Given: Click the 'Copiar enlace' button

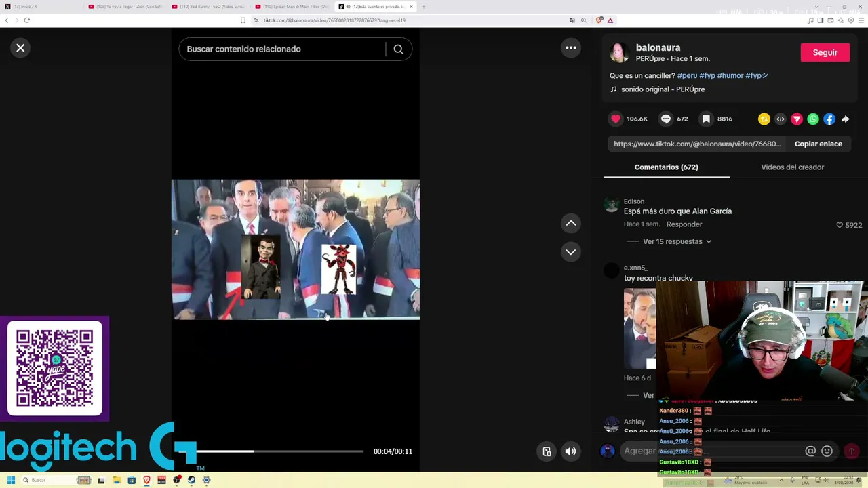Looking at the screenshot, I should tap(818, 144).
